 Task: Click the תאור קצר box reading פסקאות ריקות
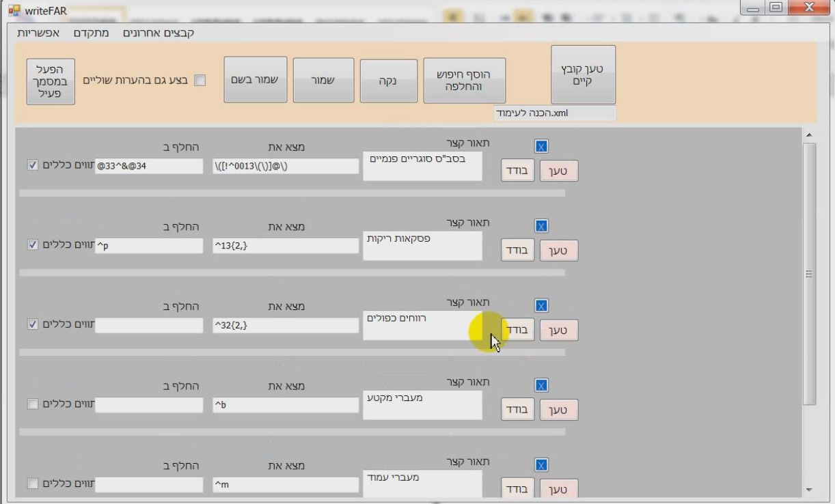(x=422, y=246)
